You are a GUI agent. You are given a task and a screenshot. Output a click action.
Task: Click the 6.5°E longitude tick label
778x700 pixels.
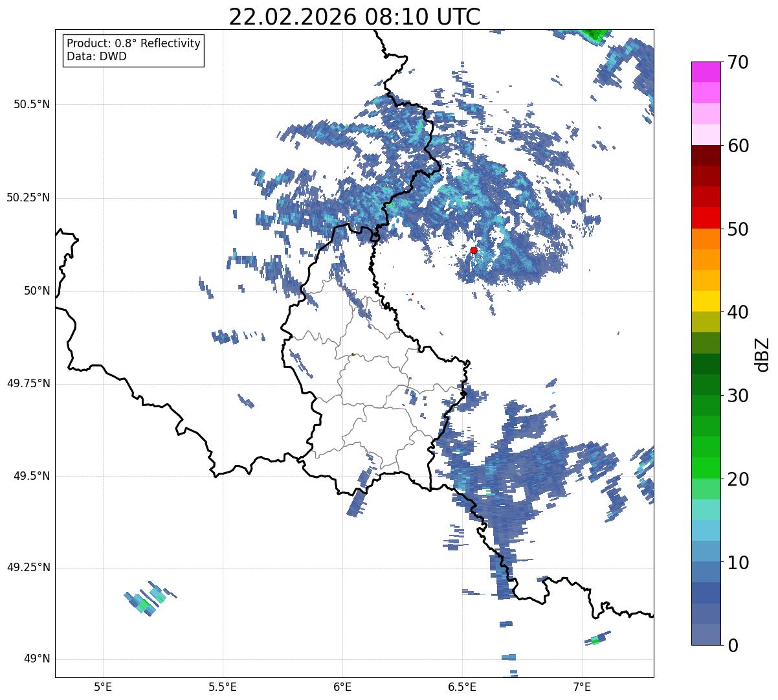[x=462, y=686]
